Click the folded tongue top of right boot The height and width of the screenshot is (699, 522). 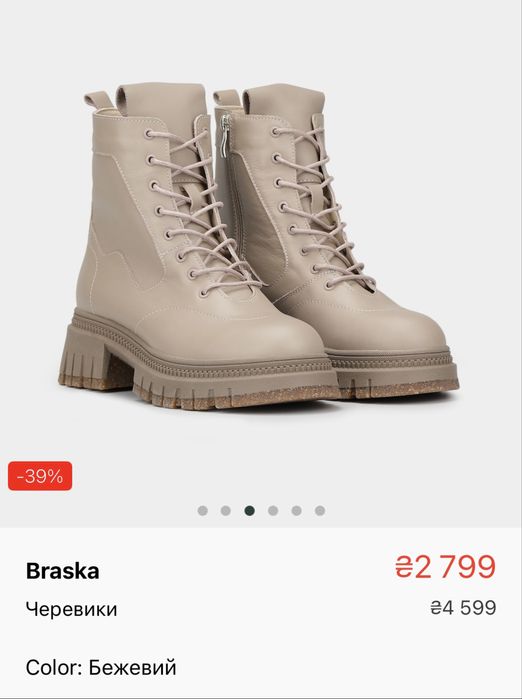pyautogui.click(x=284, y=100)
